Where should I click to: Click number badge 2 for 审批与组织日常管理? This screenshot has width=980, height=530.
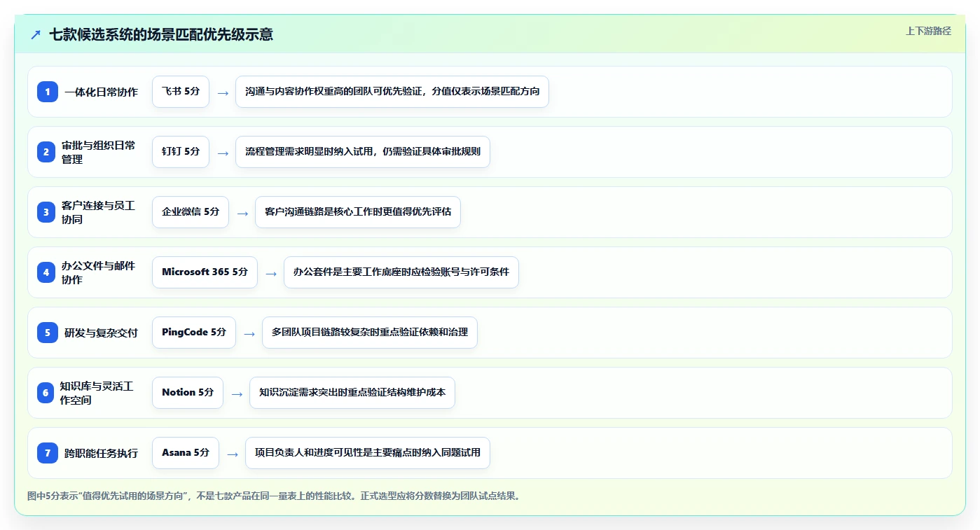(46, 152)
